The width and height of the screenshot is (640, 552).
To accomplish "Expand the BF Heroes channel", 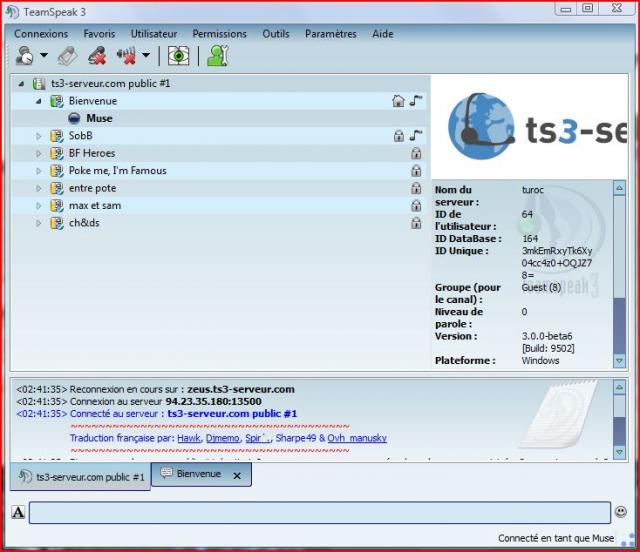I will [39, 154].
